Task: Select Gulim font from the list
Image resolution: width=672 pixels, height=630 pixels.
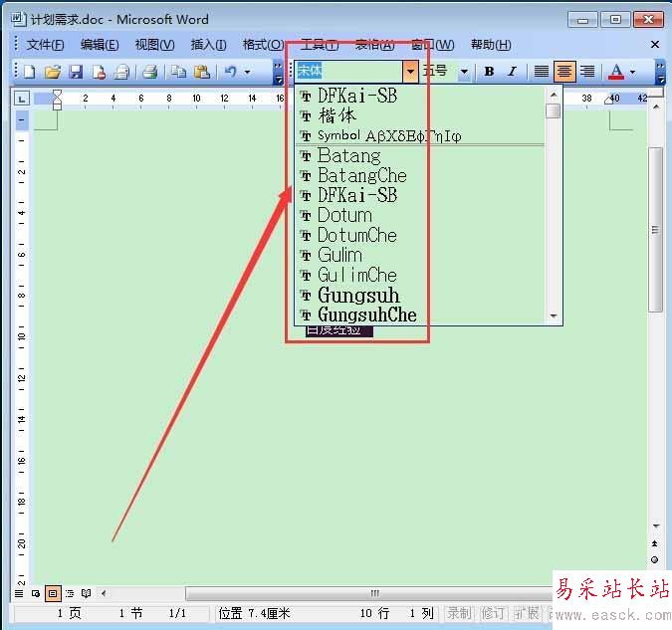Action: [420, 255]
